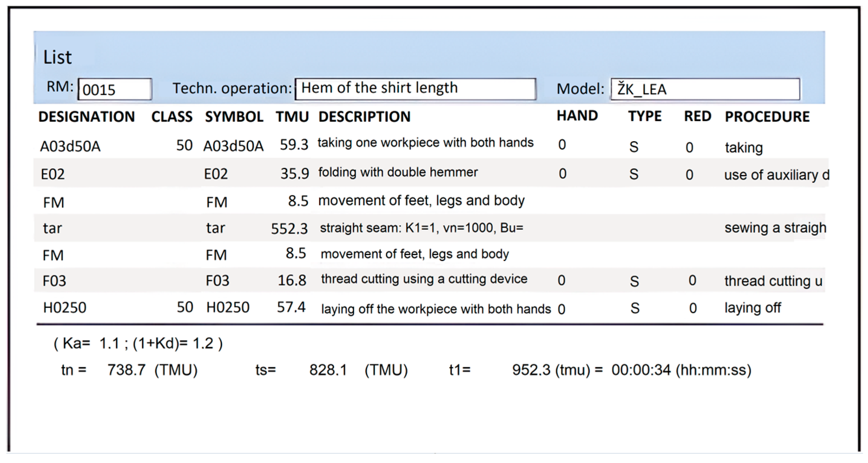Click the CLASS column header
This screenshot has height=463, width=868.
coord(171,117)
